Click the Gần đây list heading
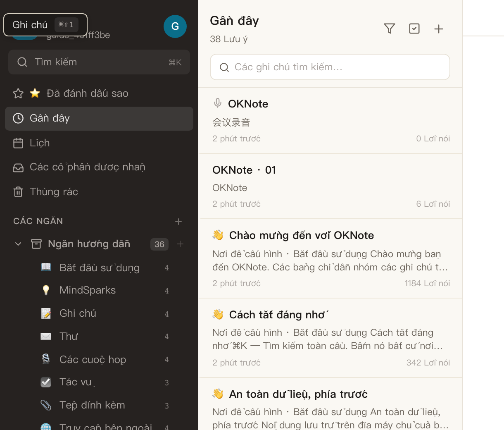Screen dimensions: 504x430 click(x=235, y=21)
